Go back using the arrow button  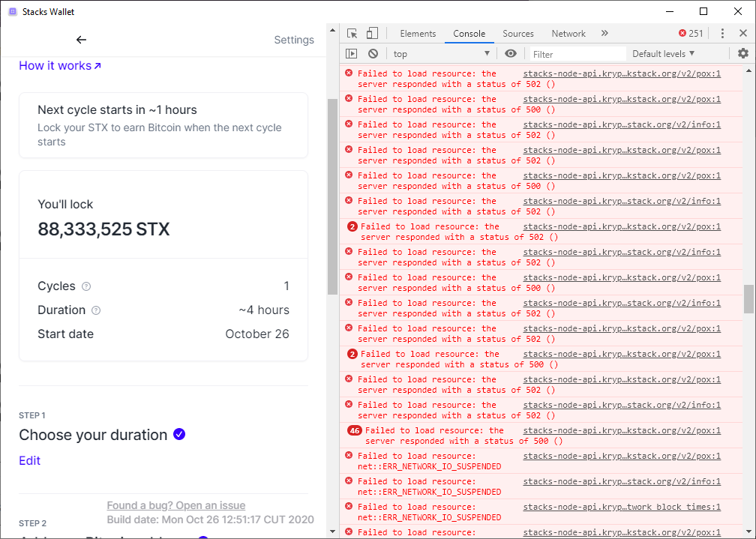click(81, 40)
